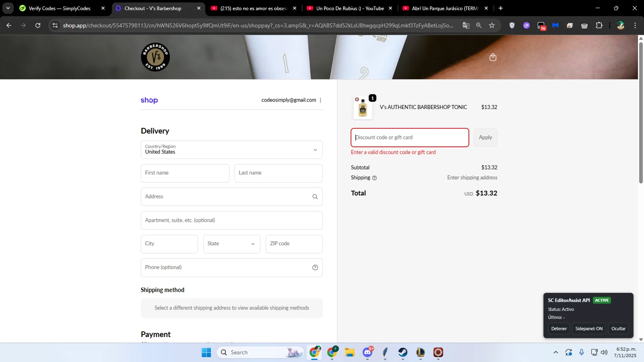Open Discord from the taskbar
644x362 pixels.
(368, 353)
